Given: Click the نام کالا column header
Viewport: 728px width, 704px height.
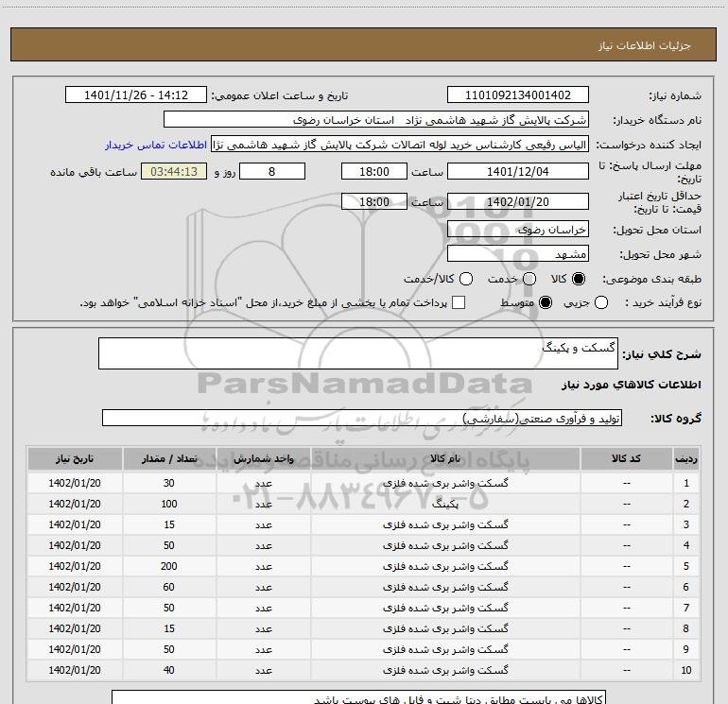Looking at the screenshot, I should point(445,459).
